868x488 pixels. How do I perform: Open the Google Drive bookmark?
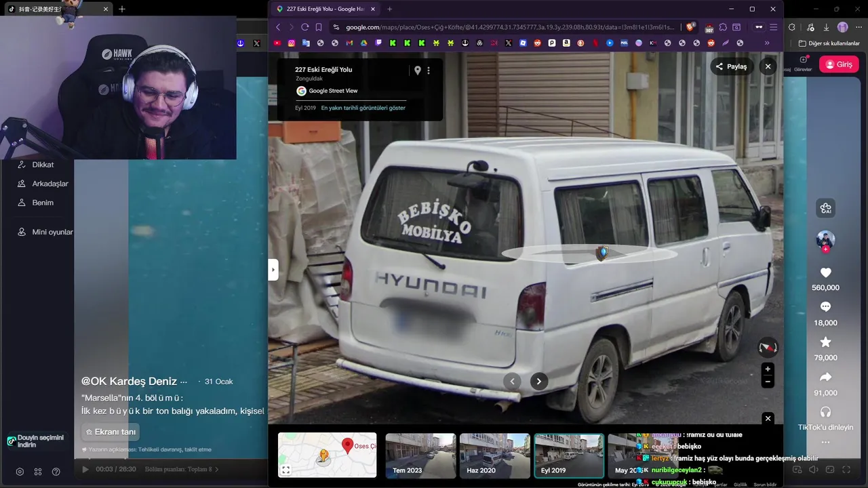(x=363, y=43)
